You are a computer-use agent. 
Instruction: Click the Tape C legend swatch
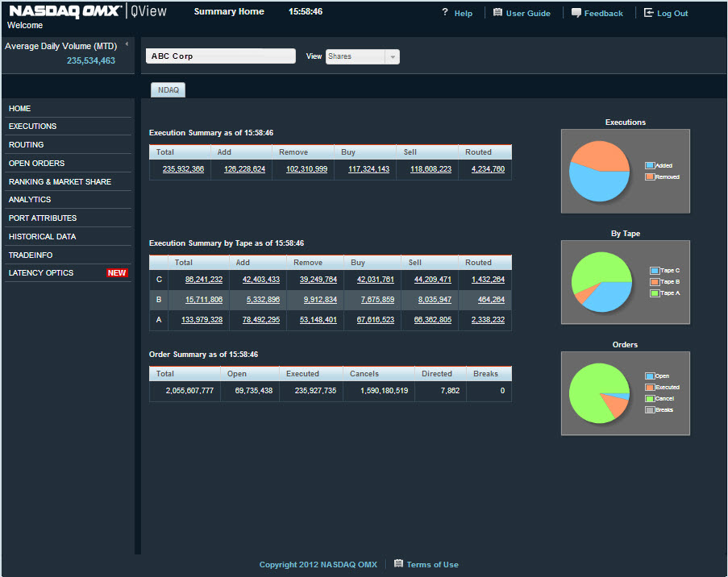click(655, 270)
